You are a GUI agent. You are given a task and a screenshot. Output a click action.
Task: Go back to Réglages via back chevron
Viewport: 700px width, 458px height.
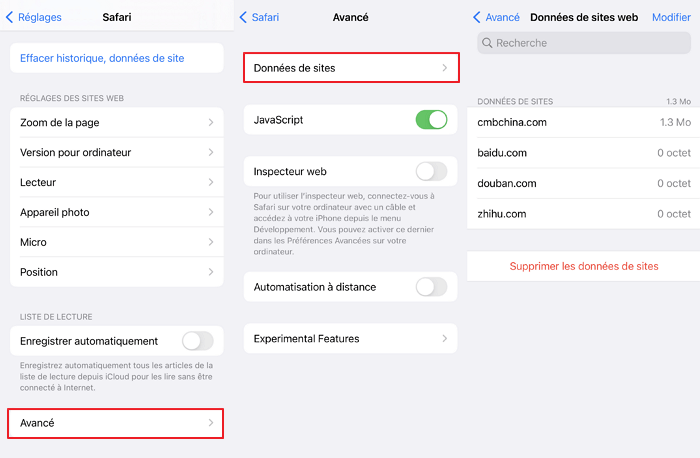(9, 17)
